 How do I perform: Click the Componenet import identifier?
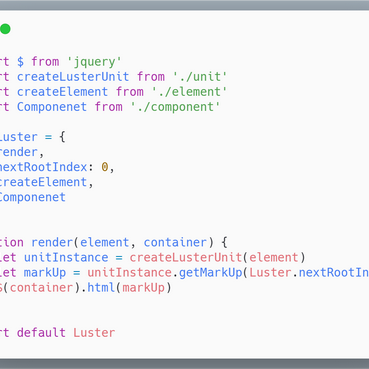tap(52, 107)
